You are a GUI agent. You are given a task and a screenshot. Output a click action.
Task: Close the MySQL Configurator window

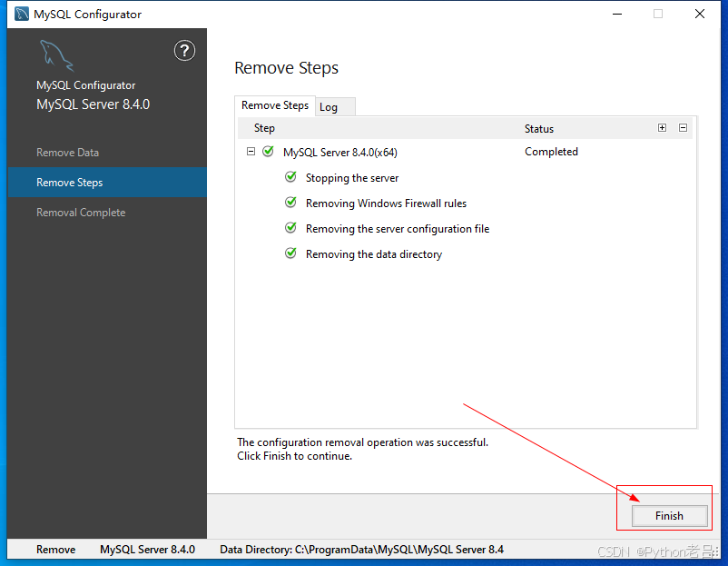click(700, 14)
